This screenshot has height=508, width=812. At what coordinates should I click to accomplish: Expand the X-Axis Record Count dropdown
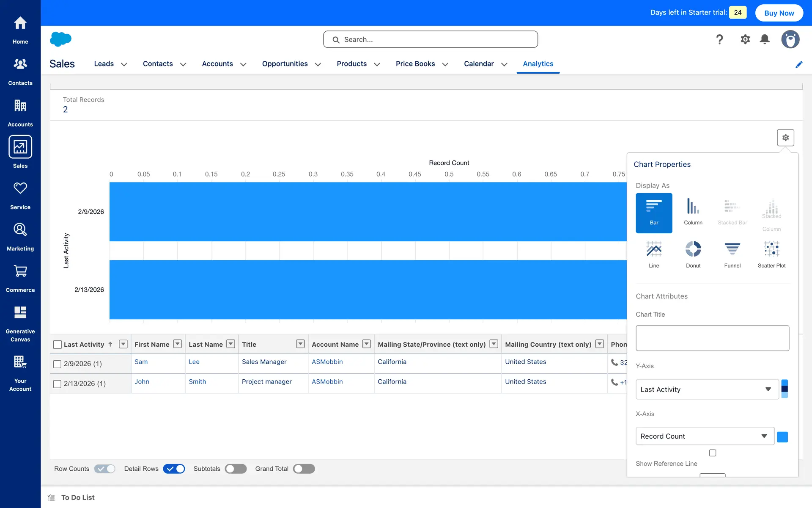point(705,436)
